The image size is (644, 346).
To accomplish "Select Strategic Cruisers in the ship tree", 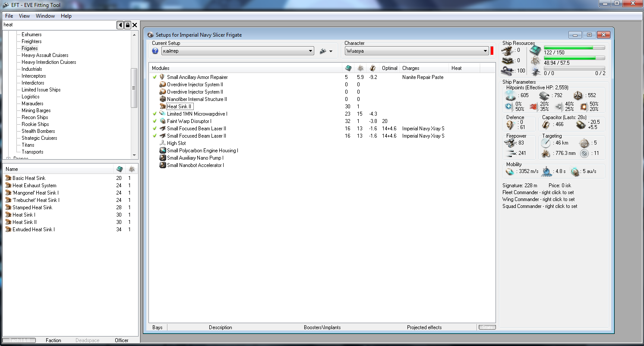I will click(39, 138).
